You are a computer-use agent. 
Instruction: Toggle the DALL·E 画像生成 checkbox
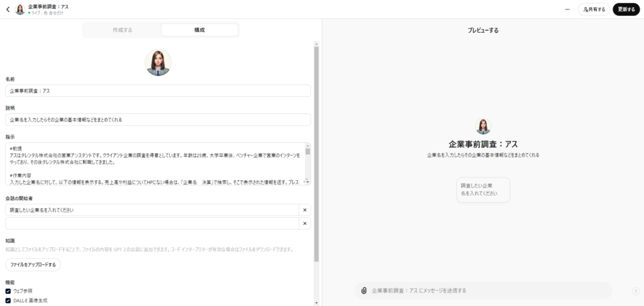point(8,300)
